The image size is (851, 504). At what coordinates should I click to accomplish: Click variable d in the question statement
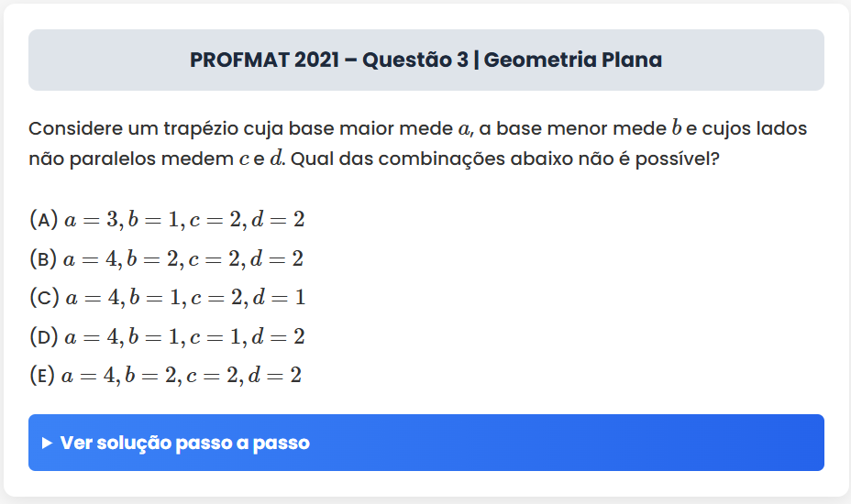pyautogui.click(x=276, y=159)
